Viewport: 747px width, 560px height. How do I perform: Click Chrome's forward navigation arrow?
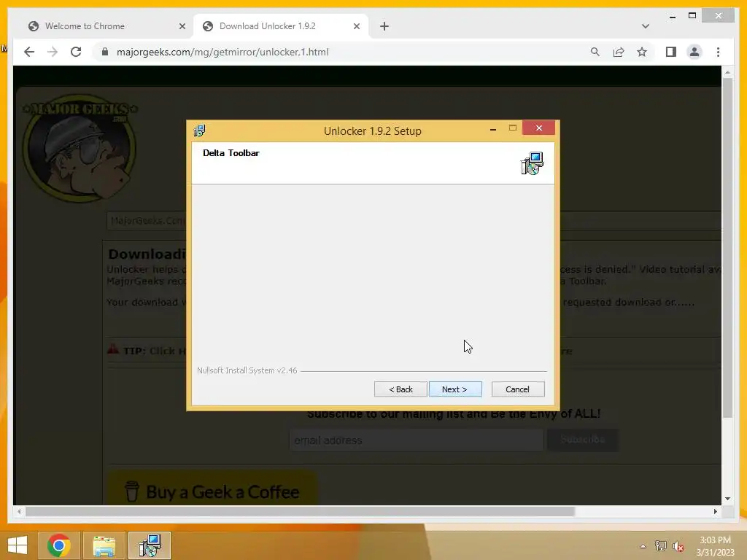53,52
